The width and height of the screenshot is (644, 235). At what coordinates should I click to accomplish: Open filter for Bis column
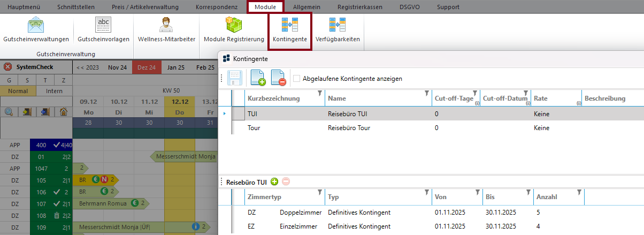click(527, 192)
